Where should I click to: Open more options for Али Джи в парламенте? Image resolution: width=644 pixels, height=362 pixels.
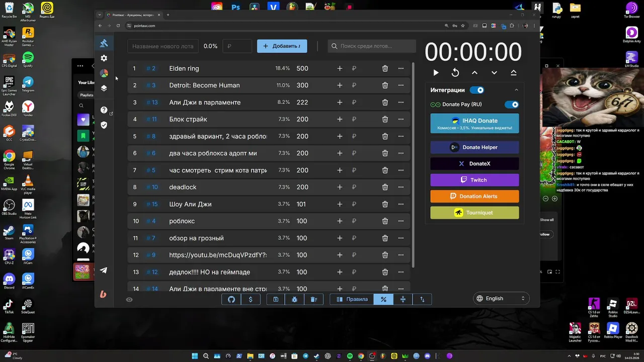click(x=401, y=103)
